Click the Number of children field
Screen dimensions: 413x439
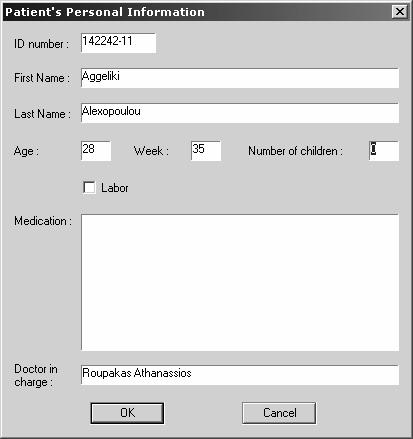384,151
